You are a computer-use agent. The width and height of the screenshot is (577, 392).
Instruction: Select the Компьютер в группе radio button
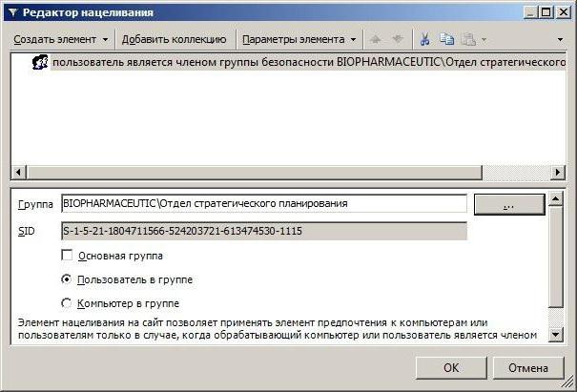click(x=66, y=303)
